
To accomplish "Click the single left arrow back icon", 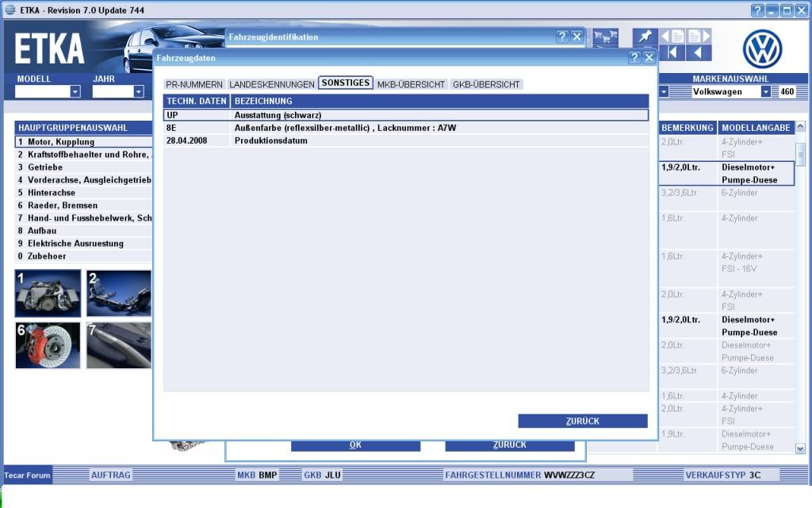I will point(699,52).
